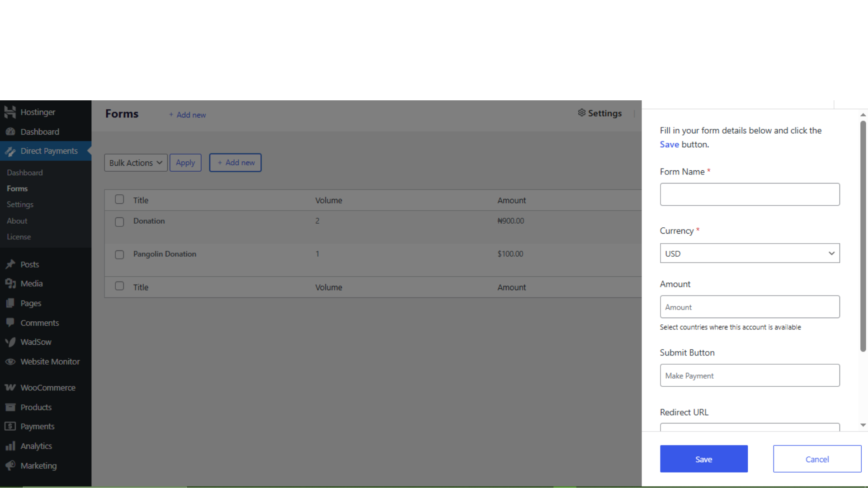The width and height of the screenshot is (868, 488).
Task: Open the Bulk Actions dropdown
Action: pos(135,162)
